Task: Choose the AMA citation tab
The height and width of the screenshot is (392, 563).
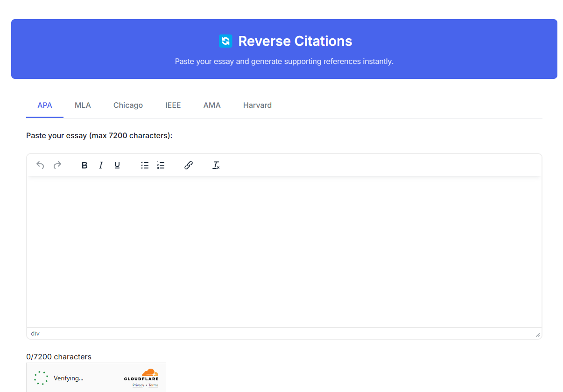Action: [x=212, y=105]
